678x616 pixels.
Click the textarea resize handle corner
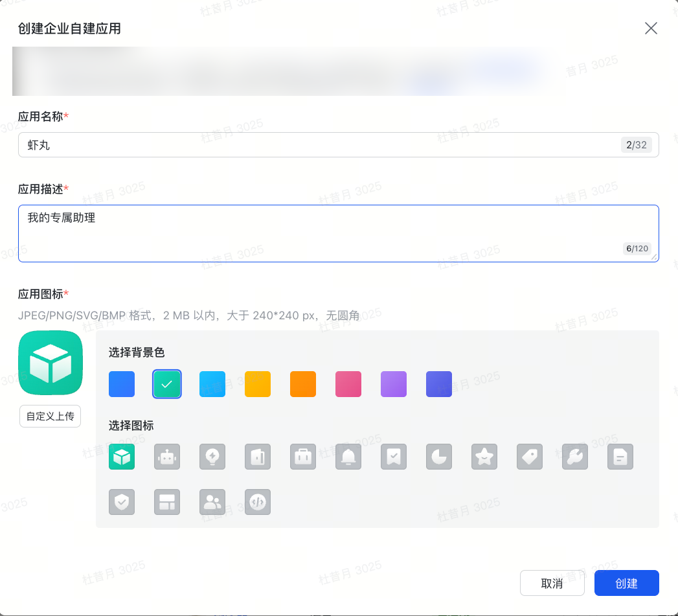click(654, 257)
